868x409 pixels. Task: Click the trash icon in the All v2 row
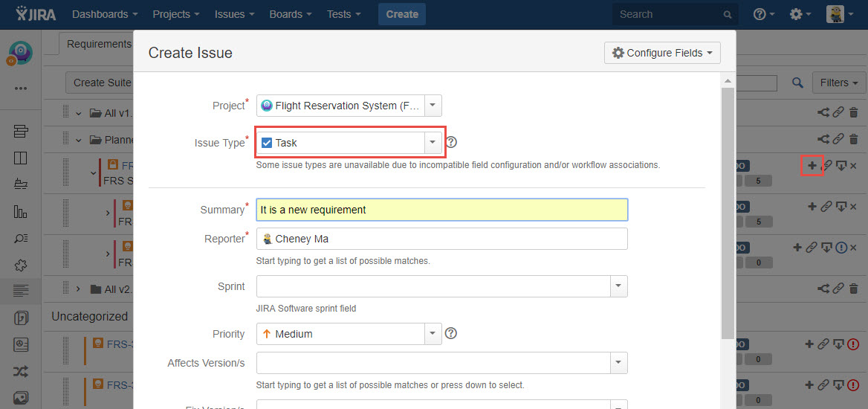pos(853,289)
